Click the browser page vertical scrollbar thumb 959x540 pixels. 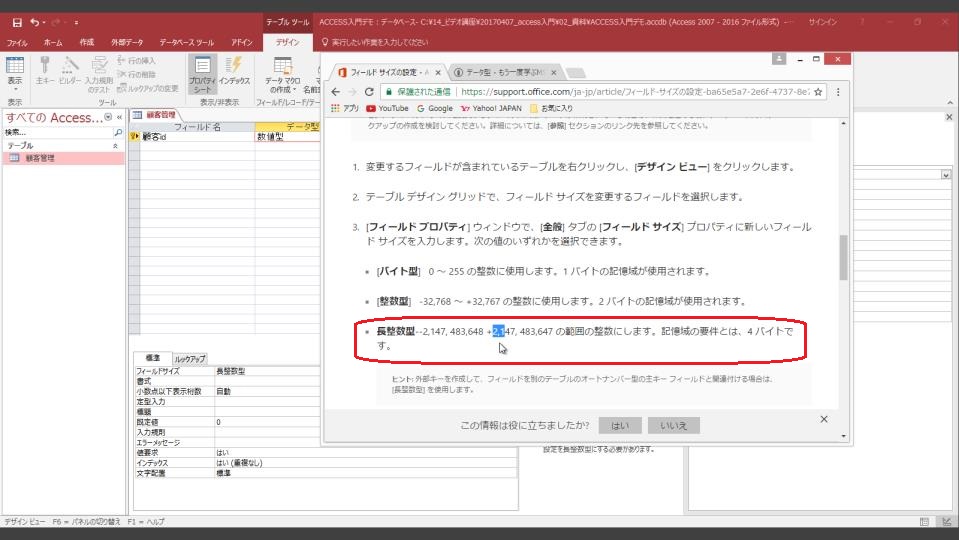tap(842, 258)
